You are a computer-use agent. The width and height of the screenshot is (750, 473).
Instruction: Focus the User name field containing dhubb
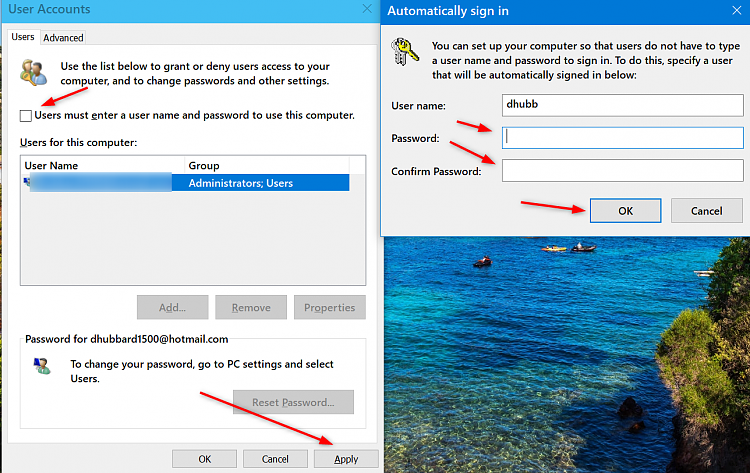(x=622, y=105)
